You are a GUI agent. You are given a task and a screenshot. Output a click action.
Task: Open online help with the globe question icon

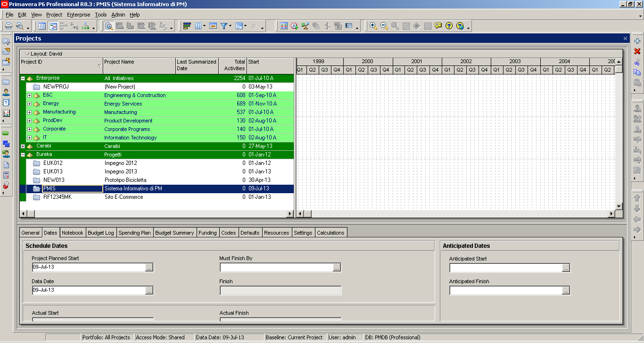[x=460, y=26]
